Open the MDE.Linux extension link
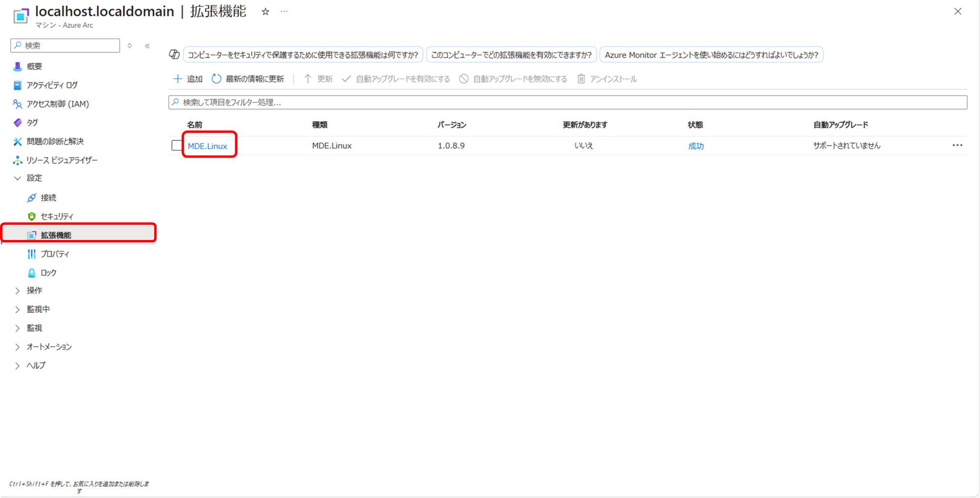980x498 pixels. point(208,146)
